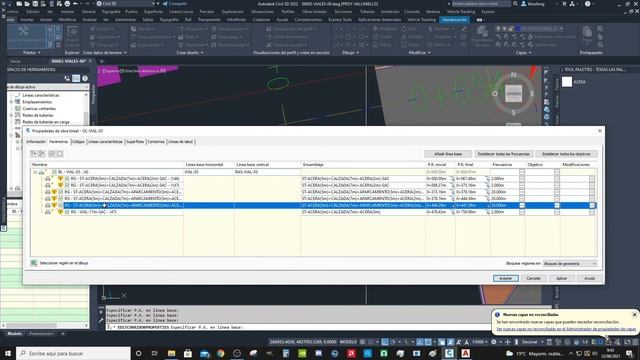640x360 pixels.
Task: Click the Aplicar button
Action: click(x=562, y=278)
